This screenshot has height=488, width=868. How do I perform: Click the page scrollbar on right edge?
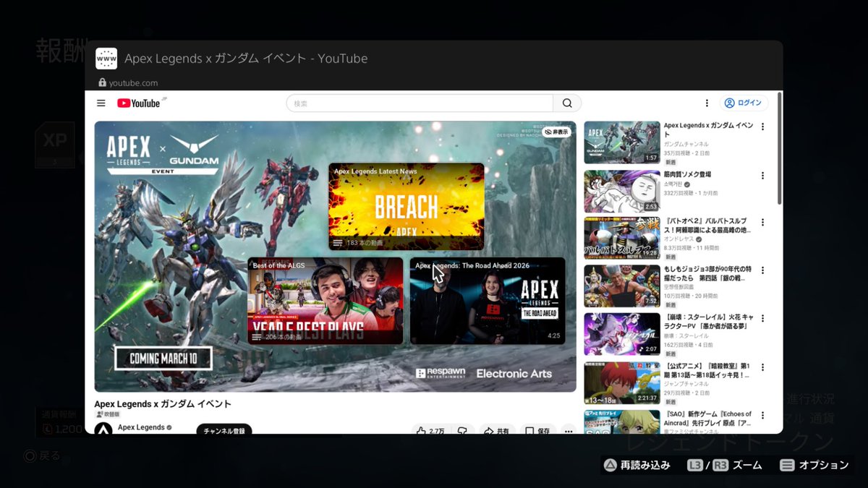779,148
